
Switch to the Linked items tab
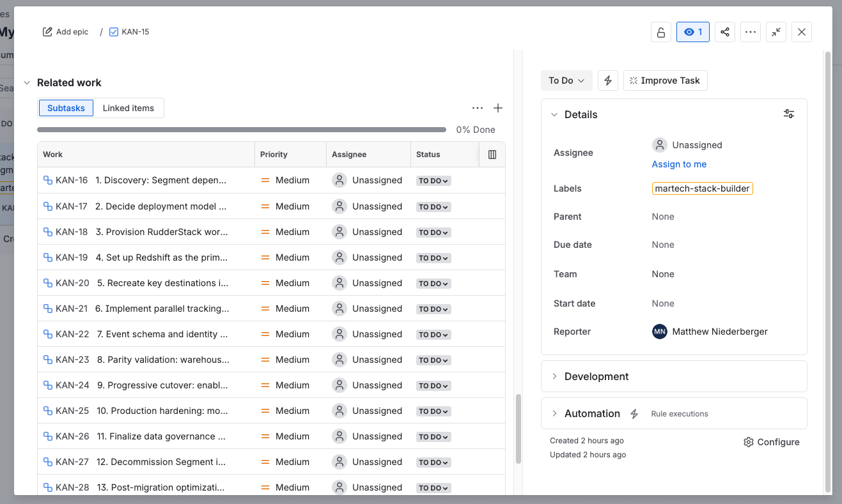pos(129,108)
